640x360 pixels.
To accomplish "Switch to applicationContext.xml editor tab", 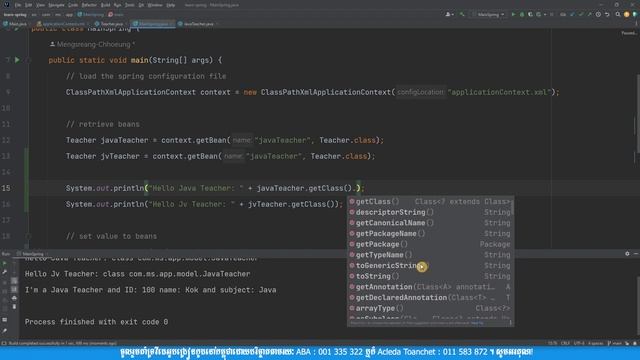I will pyautogui.click(x=61, y=24).
